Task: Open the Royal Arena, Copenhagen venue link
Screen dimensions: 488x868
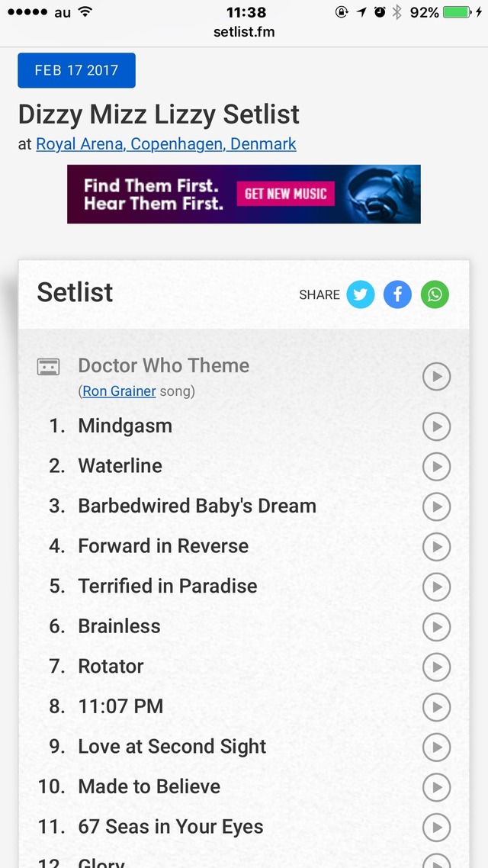Action: point(165,143)
